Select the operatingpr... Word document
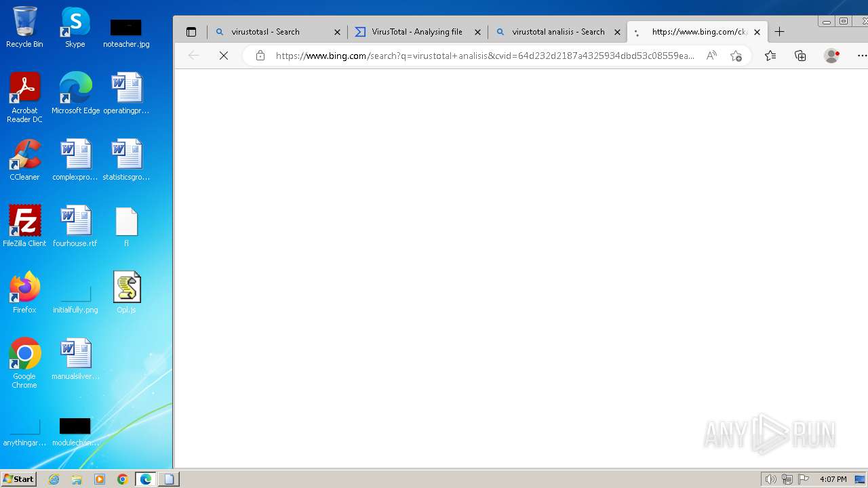 click(126, 94)
